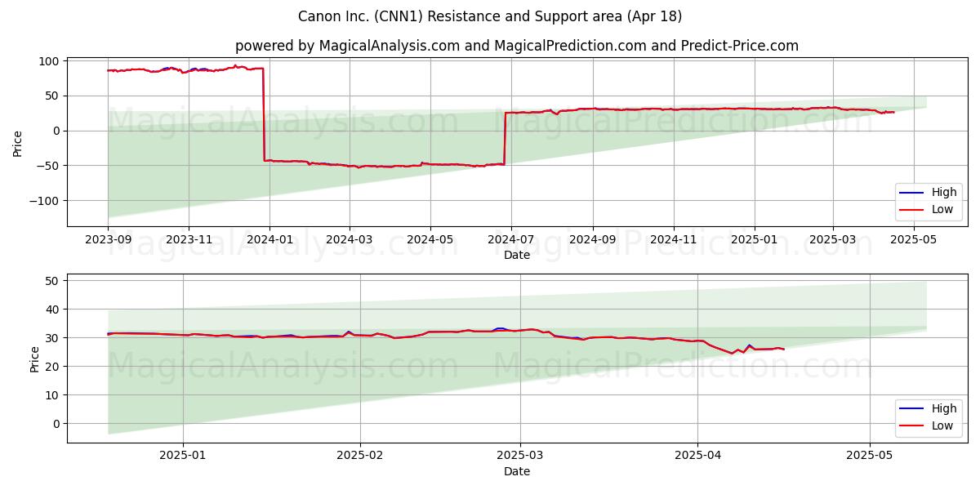This screenshot has height=490, width=980.
Task: Click the '2025-03' date label on the top chart
Action: 833,240
